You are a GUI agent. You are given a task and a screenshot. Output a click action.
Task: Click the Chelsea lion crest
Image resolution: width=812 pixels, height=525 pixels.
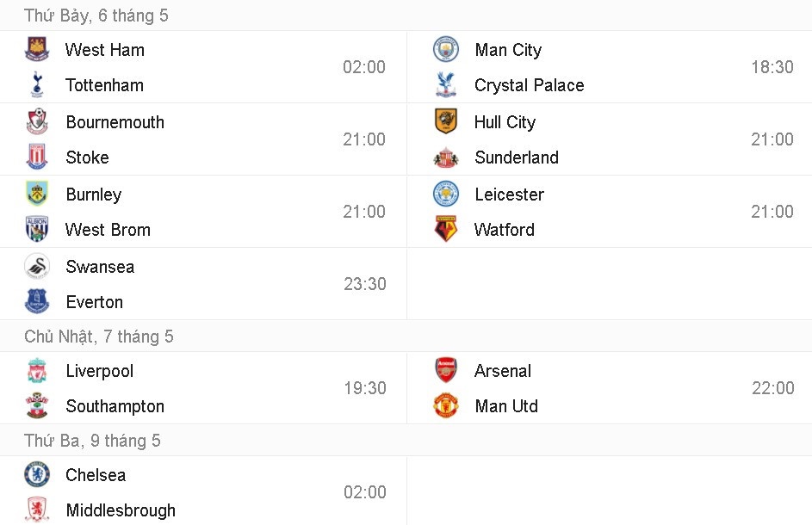[36, 475]
